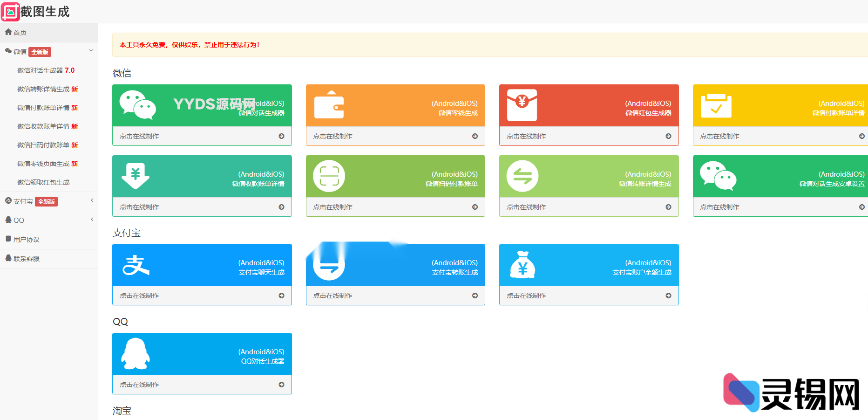Click the money bag icon for Alipay balance
The image size is (868, 420).
[522, 265]
